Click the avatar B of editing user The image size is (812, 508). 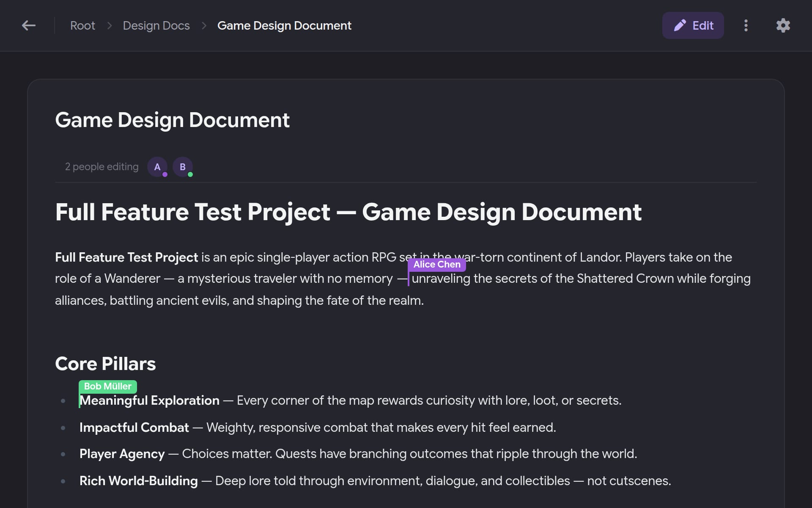tap(183, 167)
